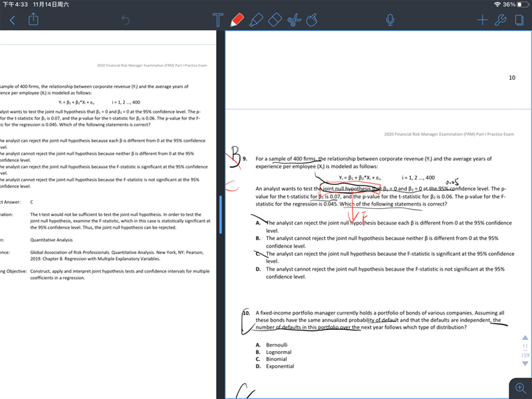Tap the zoom magnifier button

(x=520, y=388)
